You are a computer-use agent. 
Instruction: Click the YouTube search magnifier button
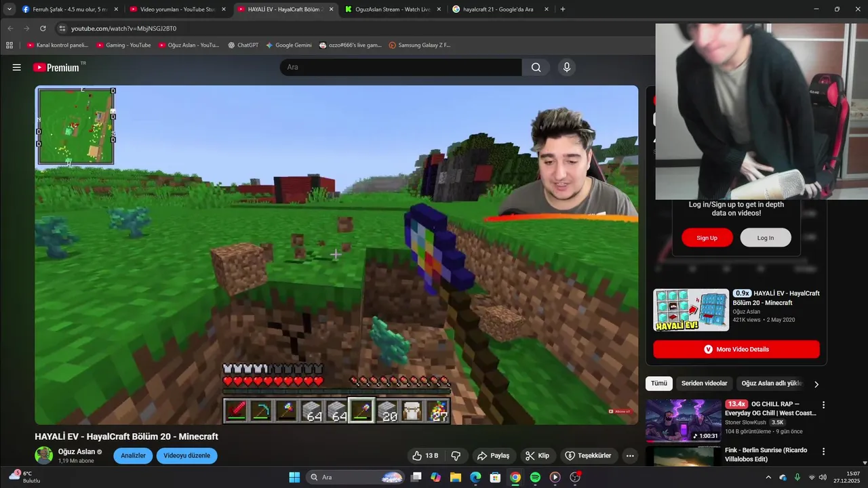pos(536,67)
